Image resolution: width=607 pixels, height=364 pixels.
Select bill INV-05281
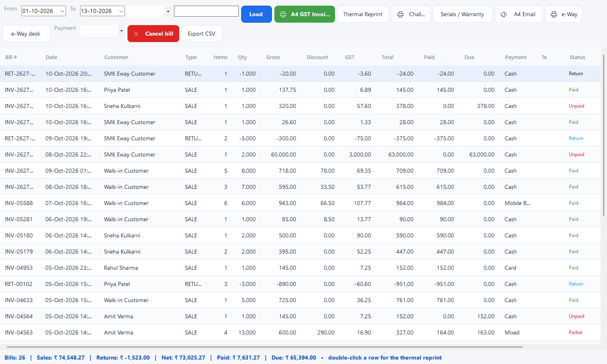point(300,219)
